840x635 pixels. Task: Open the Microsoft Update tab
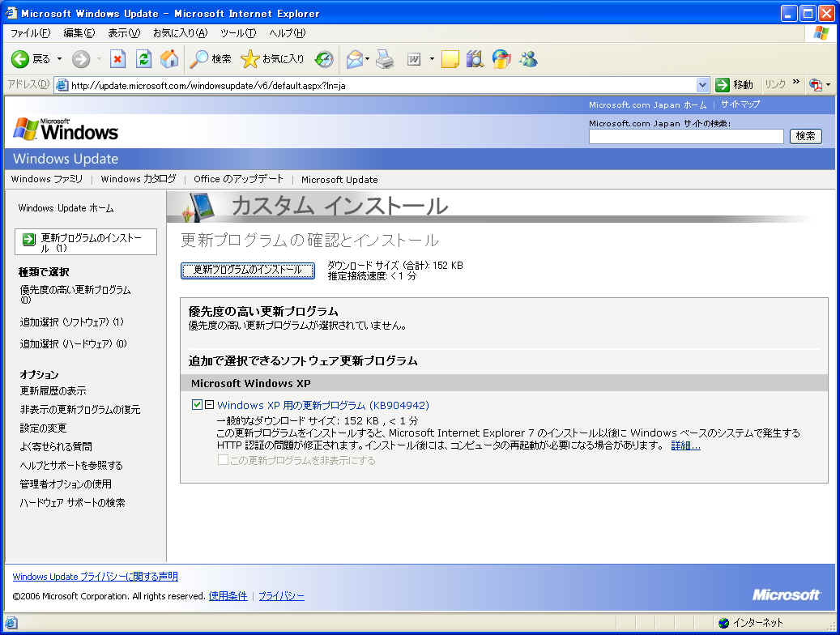click(339, 180)
